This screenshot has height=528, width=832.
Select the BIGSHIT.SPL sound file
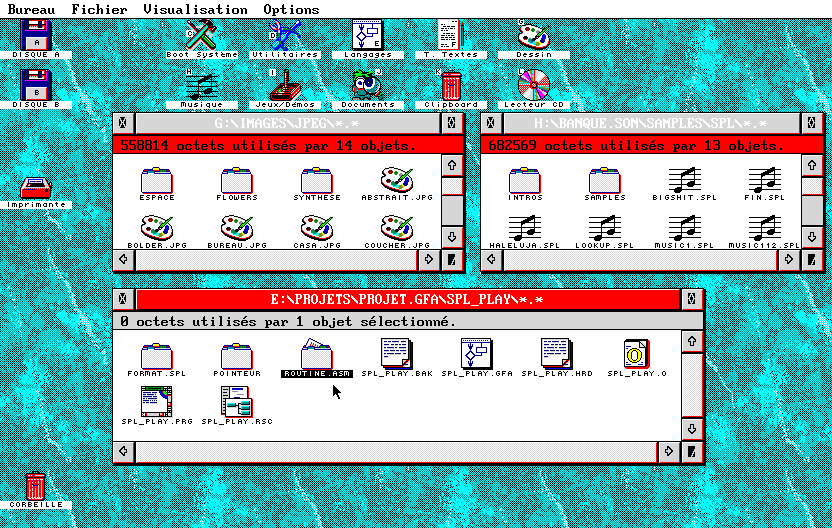click(x=686, y=181)
